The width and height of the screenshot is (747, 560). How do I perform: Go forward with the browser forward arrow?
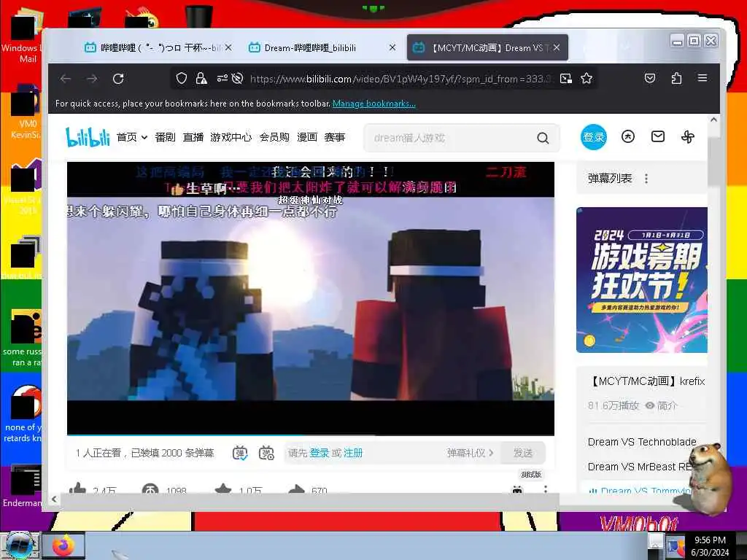[x=92, y=79]
